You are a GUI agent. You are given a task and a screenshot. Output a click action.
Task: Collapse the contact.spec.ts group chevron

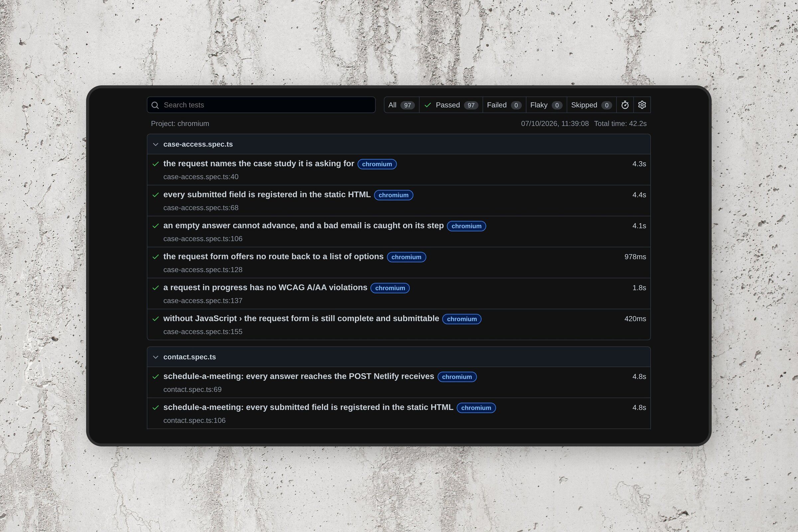[156, 357]
